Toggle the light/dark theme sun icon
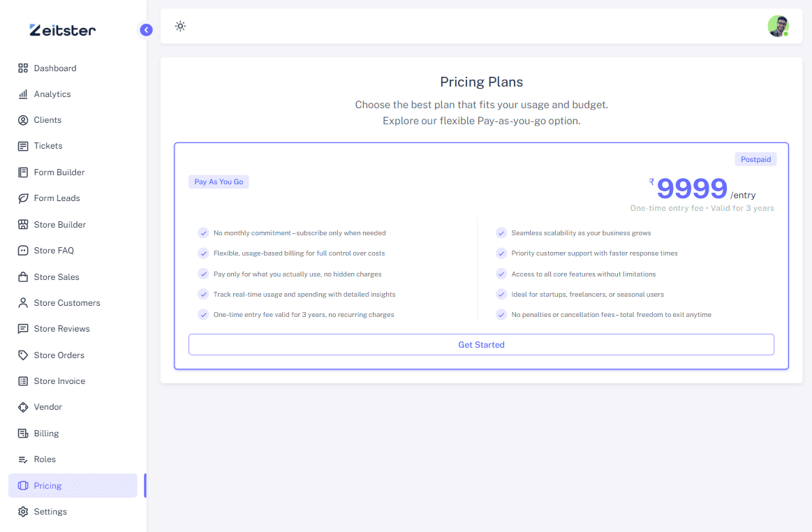Viewport: 812px width, 532px height. (180, 26)
